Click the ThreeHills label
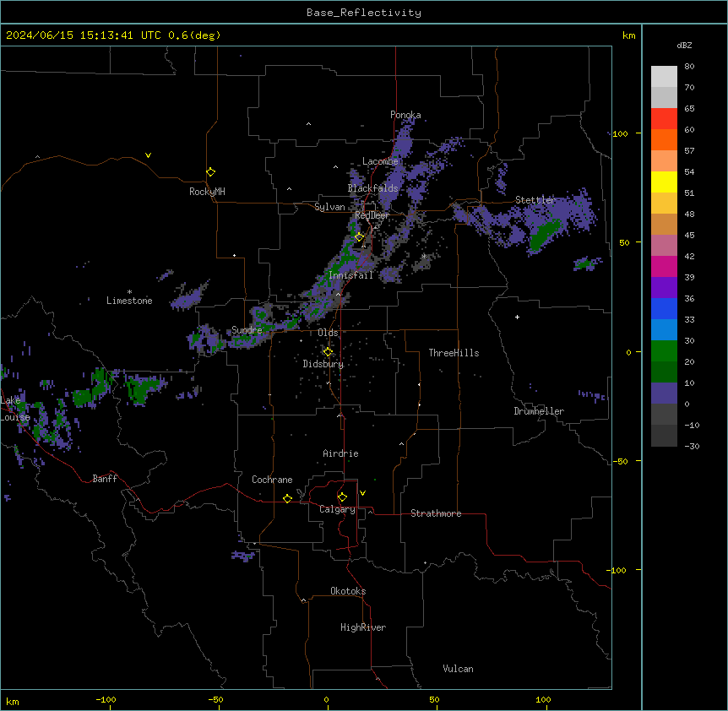The height and width of the screenshot is (711, 728). (x=454, y=353)
